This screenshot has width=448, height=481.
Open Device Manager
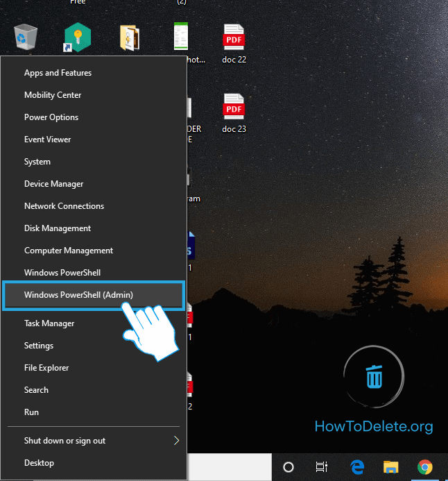pos(94,184)
